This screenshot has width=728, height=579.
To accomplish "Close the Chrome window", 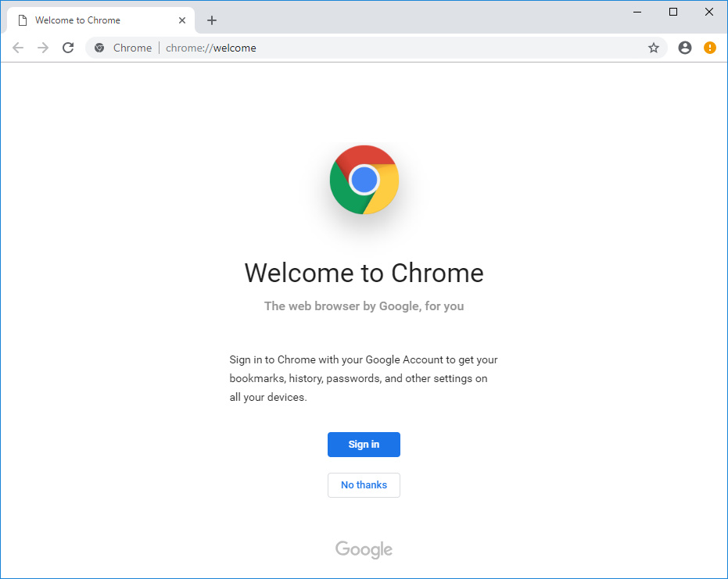I will click(709, 12).
